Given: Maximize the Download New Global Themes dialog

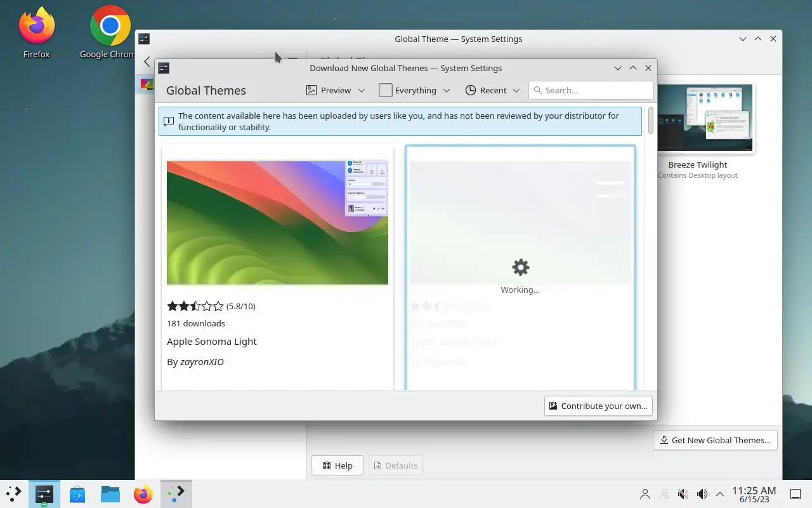Looking at the screenshot, I should 633,68.
